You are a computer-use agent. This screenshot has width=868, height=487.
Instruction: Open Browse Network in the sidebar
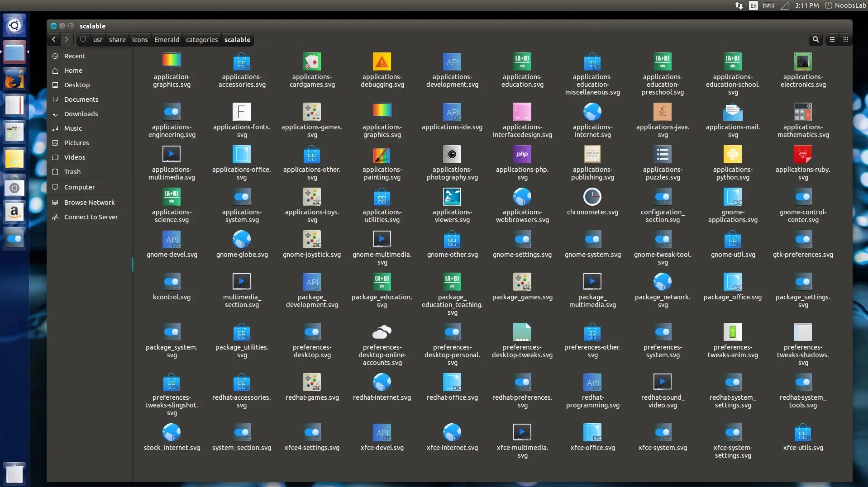click(90, 203)
